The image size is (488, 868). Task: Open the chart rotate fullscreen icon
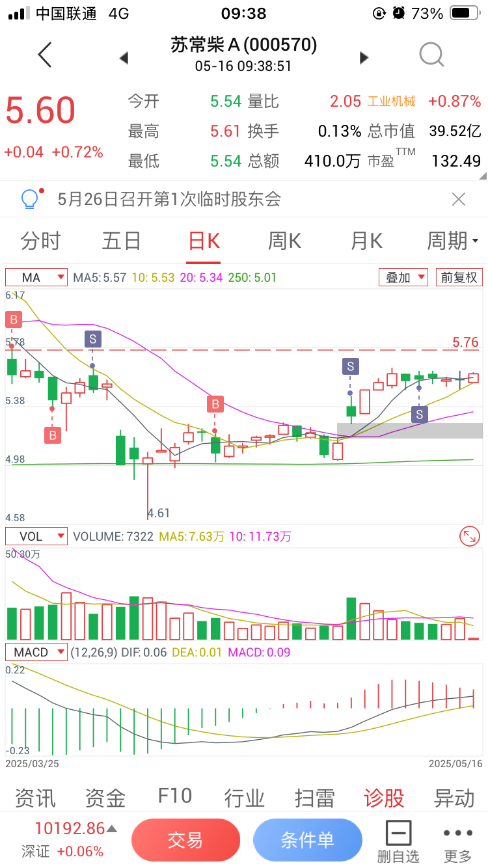[469, 536]
